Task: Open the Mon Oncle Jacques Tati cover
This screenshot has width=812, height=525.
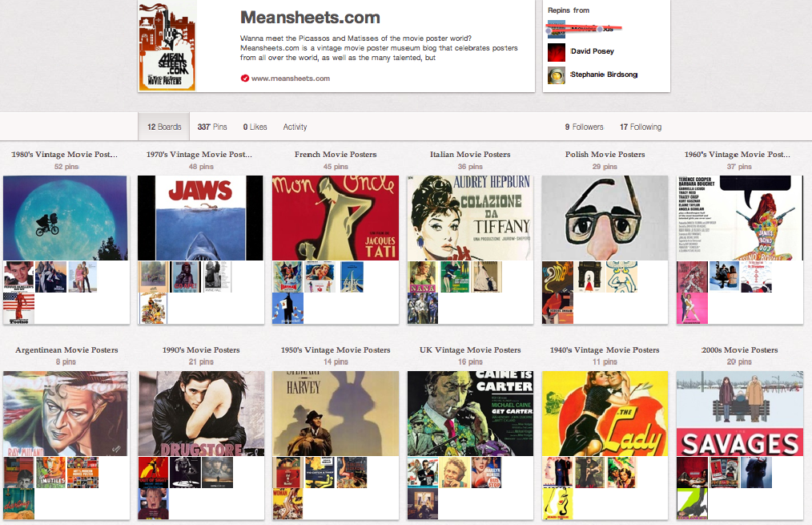Action: coord(336,218)
